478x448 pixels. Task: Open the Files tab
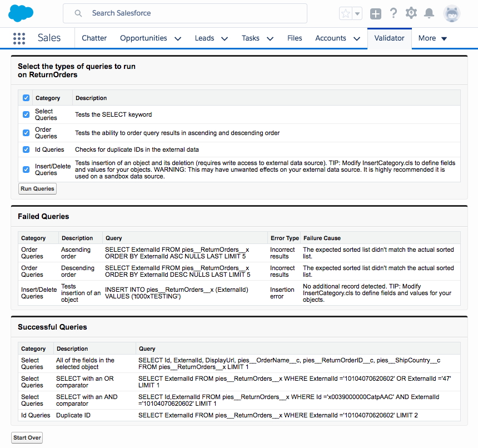(295, 38)
